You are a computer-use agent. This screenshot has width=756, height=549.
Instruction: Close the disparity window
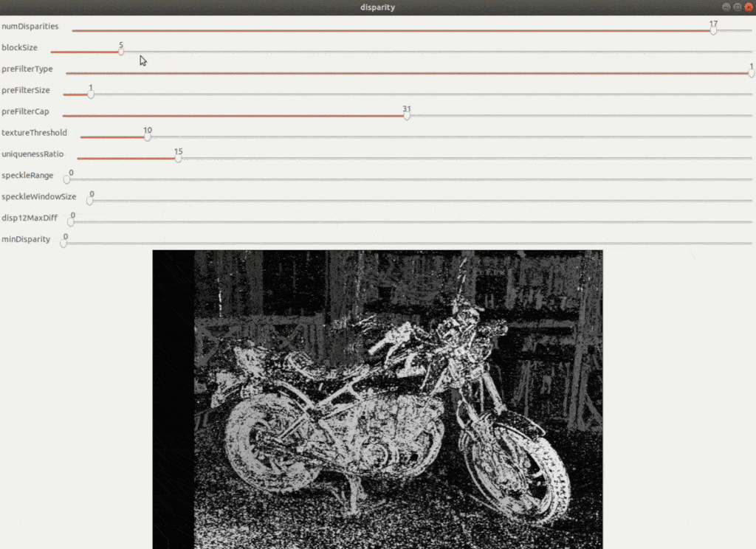748,7
